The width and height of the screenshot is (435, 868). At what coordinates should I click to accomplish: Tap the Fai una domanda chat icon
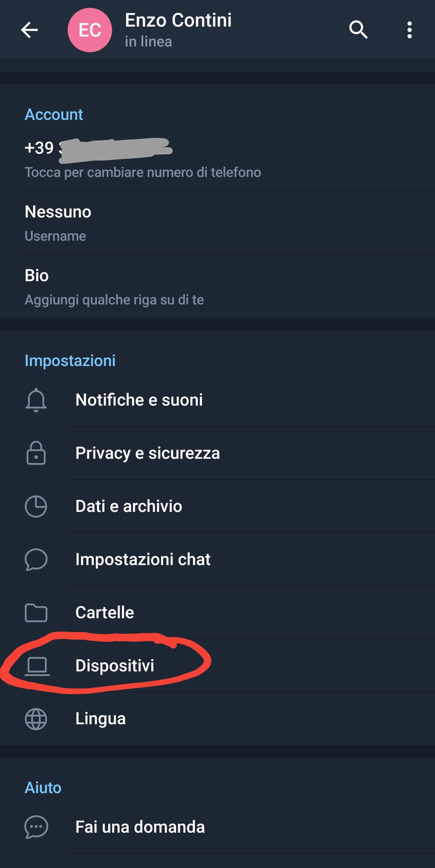[x=36, y=827]
